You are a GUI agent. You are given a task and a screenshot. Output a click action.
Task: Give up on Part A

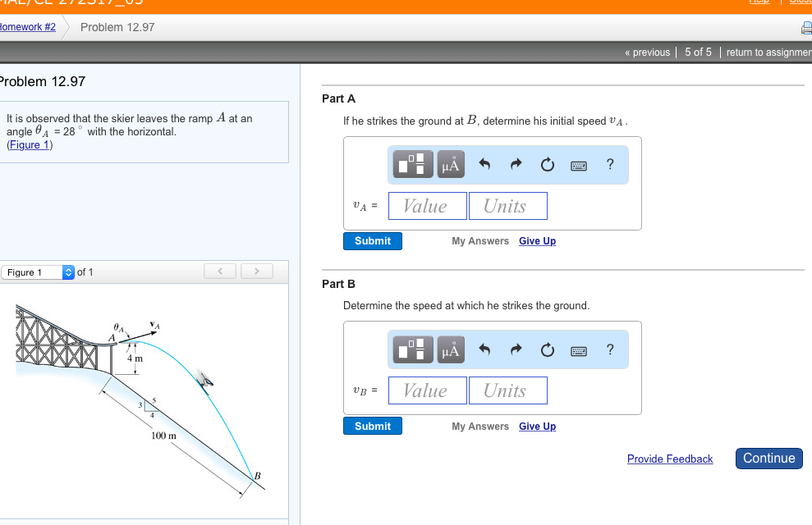[538, 241]
